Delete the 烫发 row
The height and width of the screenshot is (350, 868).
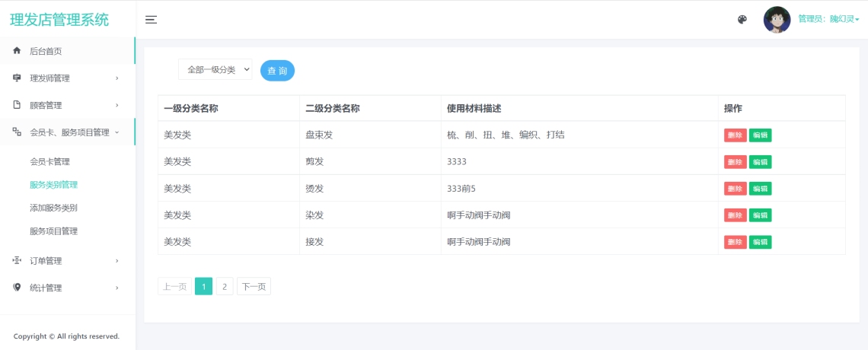pos(736,189)
